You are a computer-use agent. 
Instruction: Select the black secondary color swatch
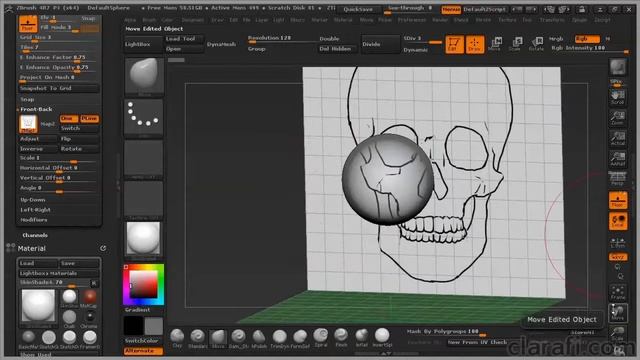[x=133, y=326]
